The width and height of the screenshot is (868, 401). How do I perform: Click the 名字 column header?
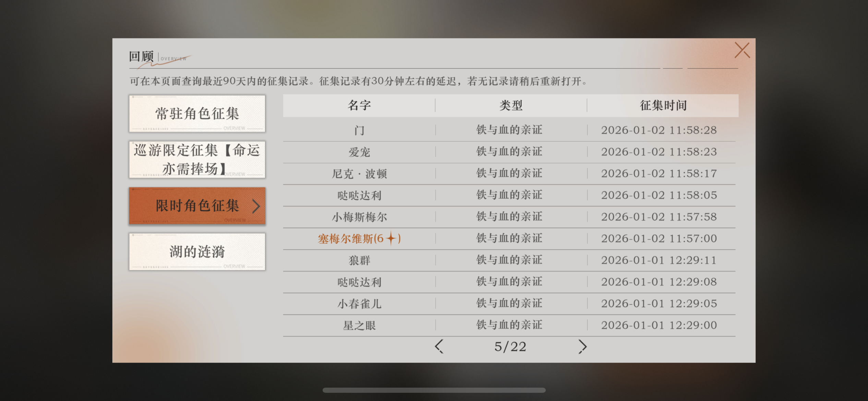tap(359, 105)
